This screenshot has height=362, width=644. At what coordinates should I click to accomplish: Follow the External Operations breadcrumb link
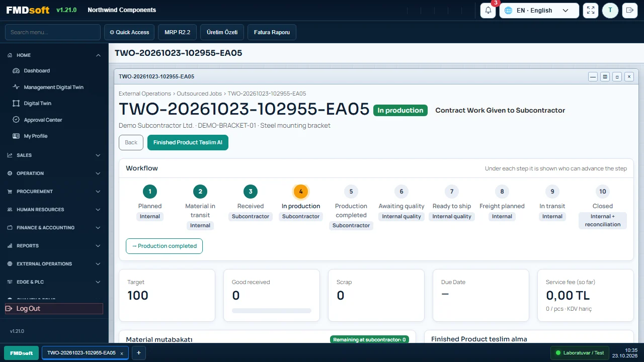tap(145, 94)
